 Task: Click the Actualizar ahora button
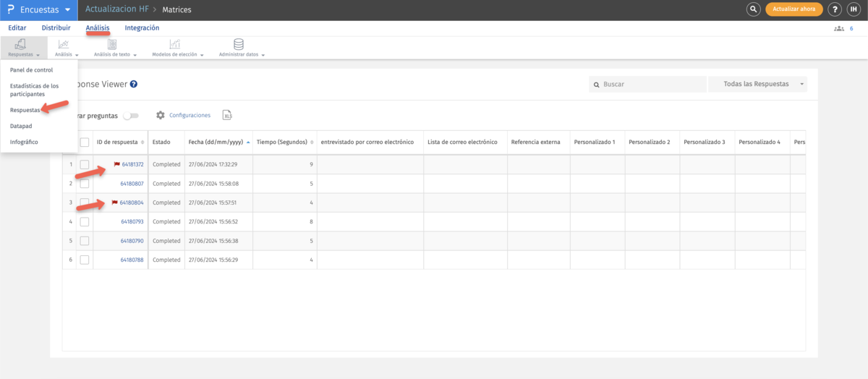[x=794, y=9]
